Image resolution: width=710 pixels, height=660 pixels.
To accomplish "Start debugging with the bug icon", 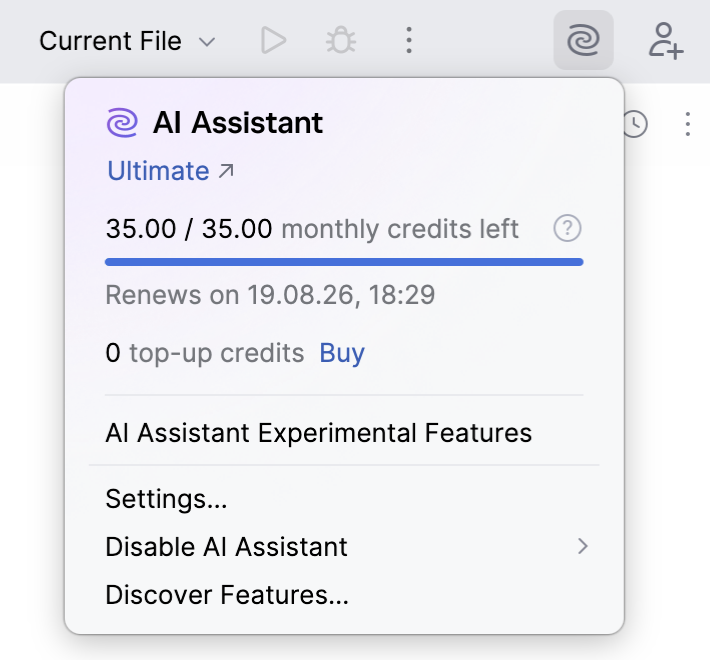I will click(341, 41).
